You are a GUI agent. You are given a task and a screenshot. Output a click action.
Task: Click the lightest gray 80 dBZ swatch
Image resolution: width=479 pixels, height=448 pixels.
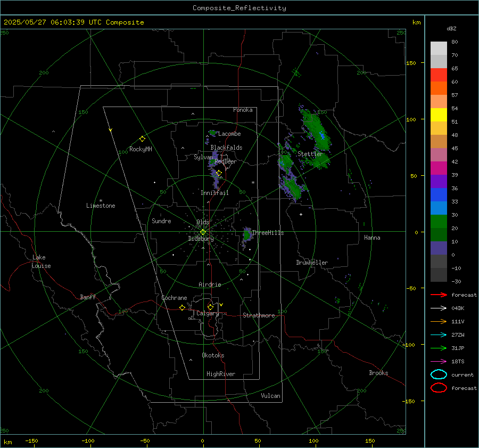439,48
